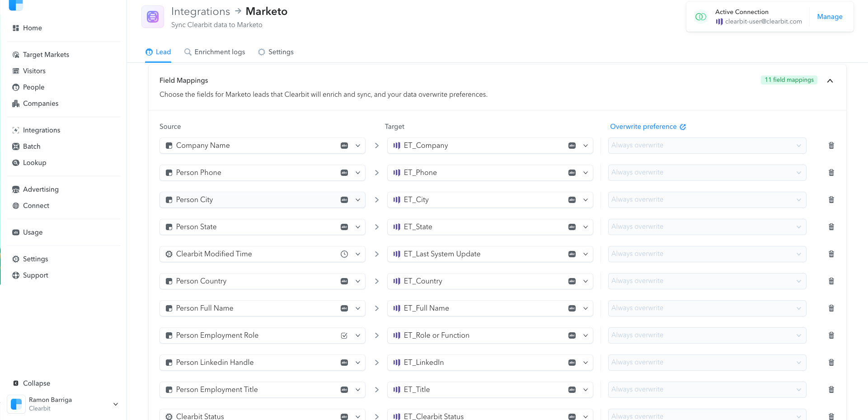
Task: Delete the Person Country mapping
Action: [831, 281]
